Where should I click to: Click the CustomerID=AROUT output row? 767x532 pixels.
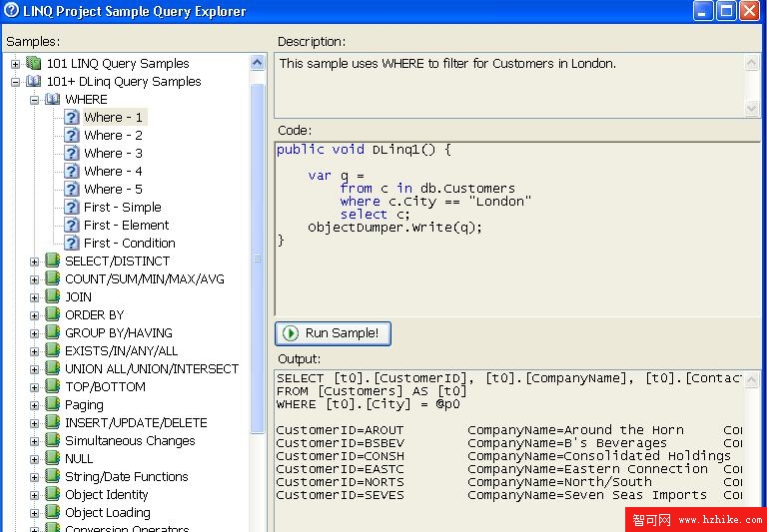pos(508,430)
